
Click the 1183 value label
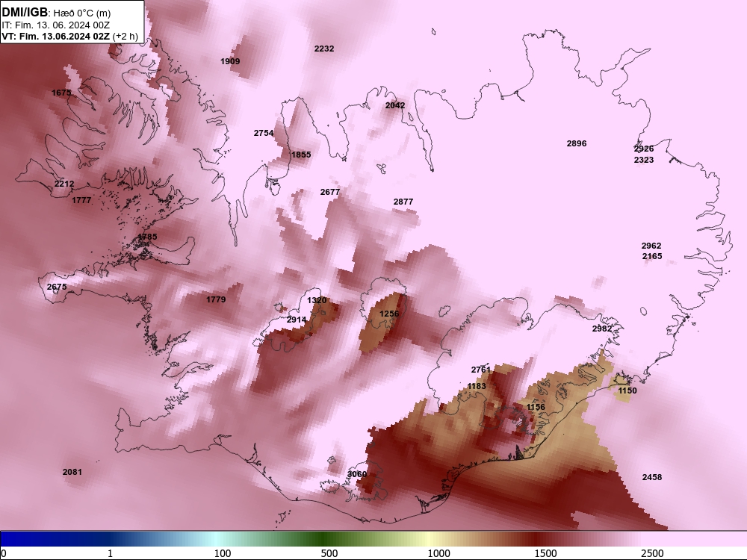tap(477, 386)
